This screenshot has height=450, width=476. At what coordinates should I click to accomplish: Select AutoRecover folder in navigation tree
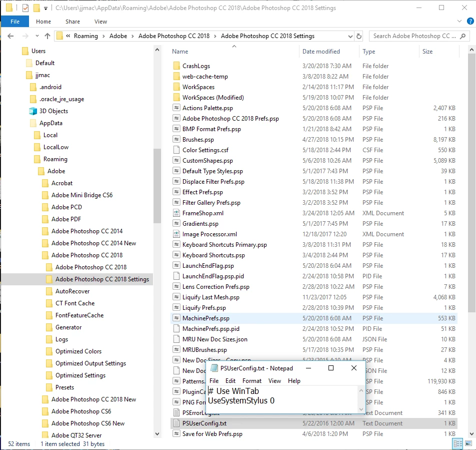pos(72,291)
